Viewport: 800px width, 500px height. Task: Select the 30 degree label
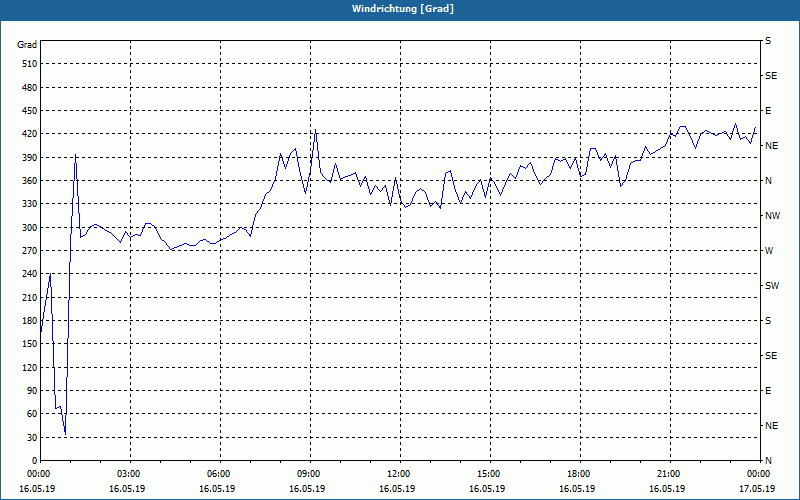pos(32,438)
